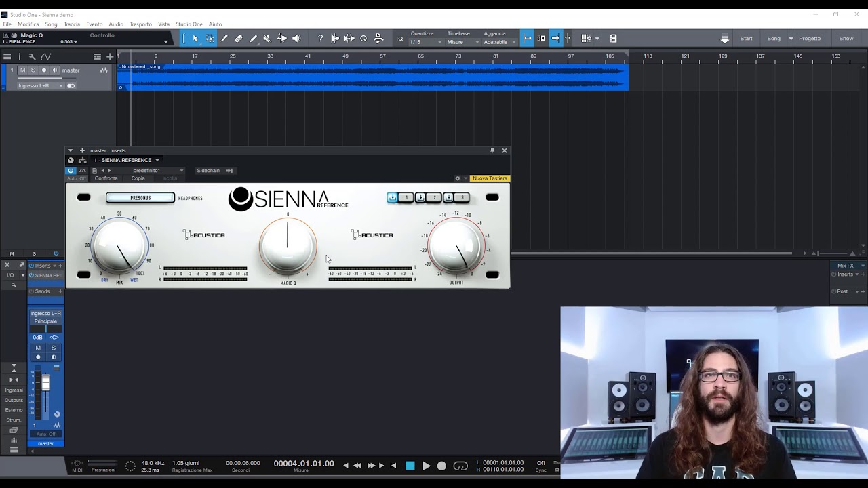
Task: Choose the Eraser tool
Action: click(238, 39)
